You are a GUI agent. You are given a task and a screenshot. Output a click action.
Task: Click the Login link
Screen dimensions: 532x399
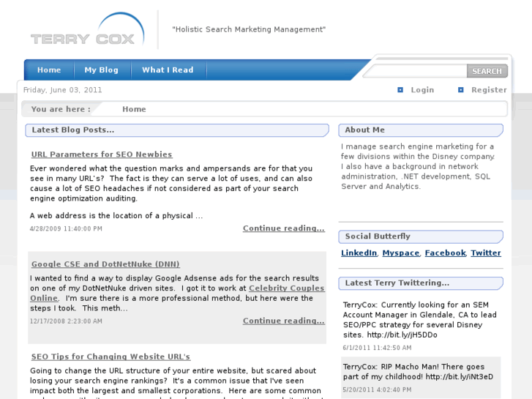(422, 90)
